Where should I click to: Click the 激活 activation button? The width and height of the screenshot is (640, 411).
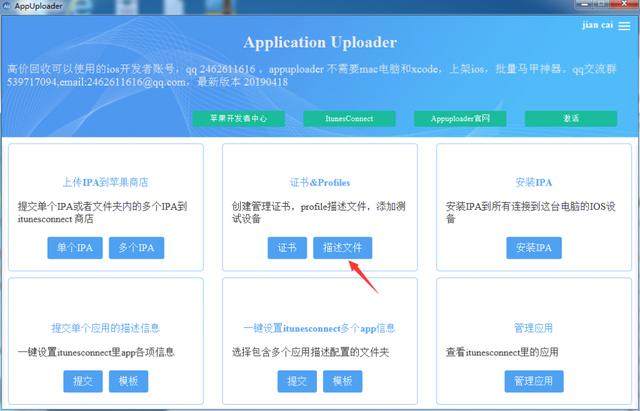pyautogui.click(x=571, y=118)
